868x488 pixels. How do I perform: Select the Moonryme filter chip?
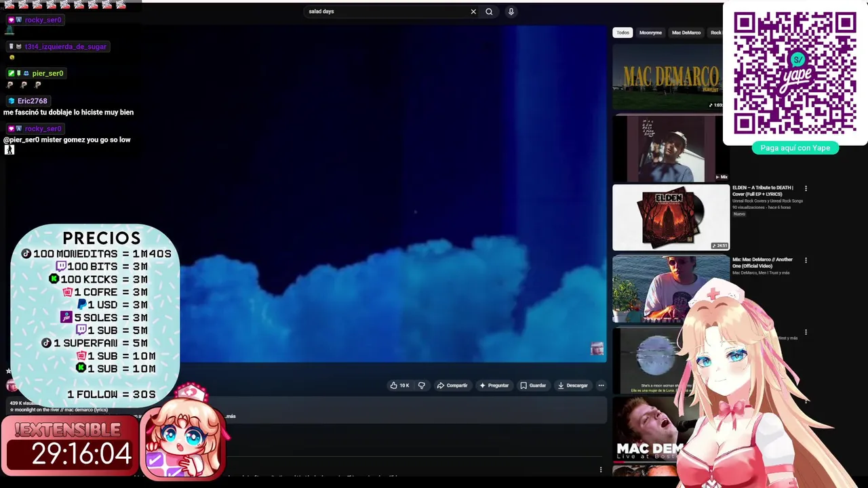tap(650, 33)
